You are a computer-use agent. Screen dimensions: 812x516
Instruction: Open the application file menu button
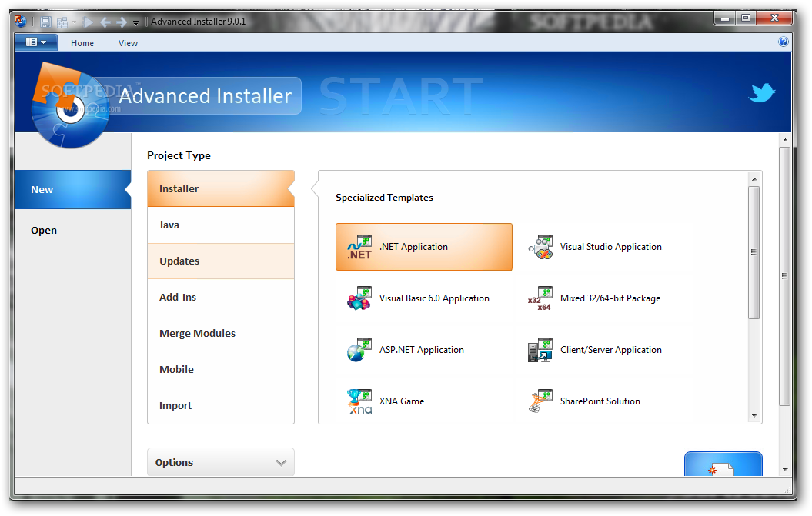[36, 42]
